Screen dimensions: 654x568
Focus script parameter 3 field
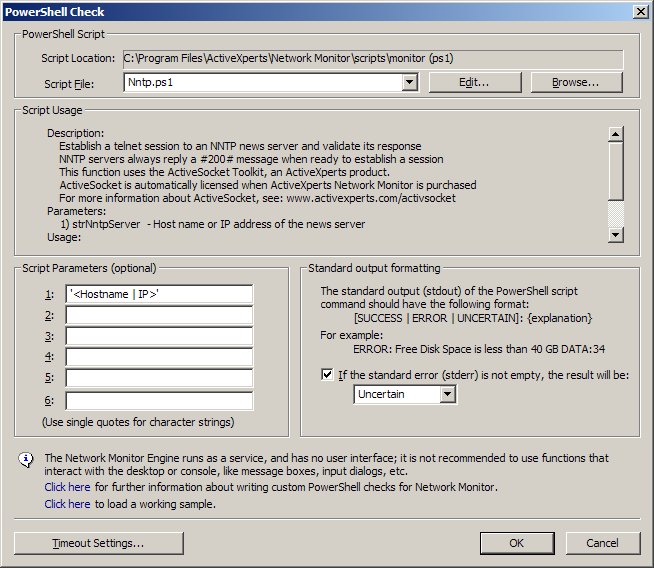coord(159,336)
